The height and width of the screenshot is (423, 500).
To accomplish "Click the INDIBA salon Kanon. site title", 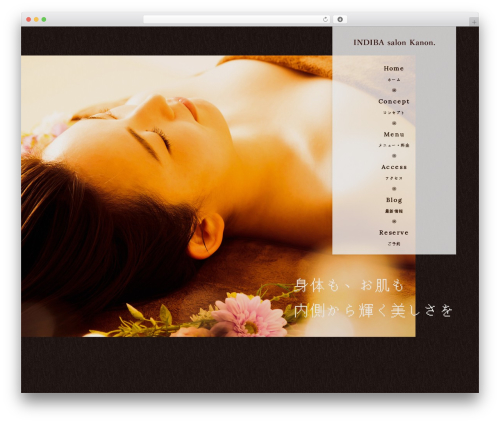I will [x=394, y=43].
